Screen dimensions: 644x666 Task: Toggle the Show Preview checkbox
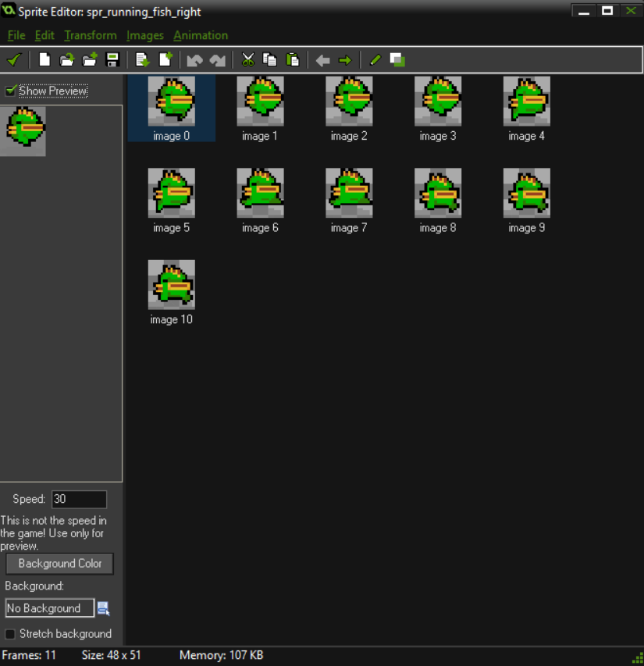[x=10, y=91]
